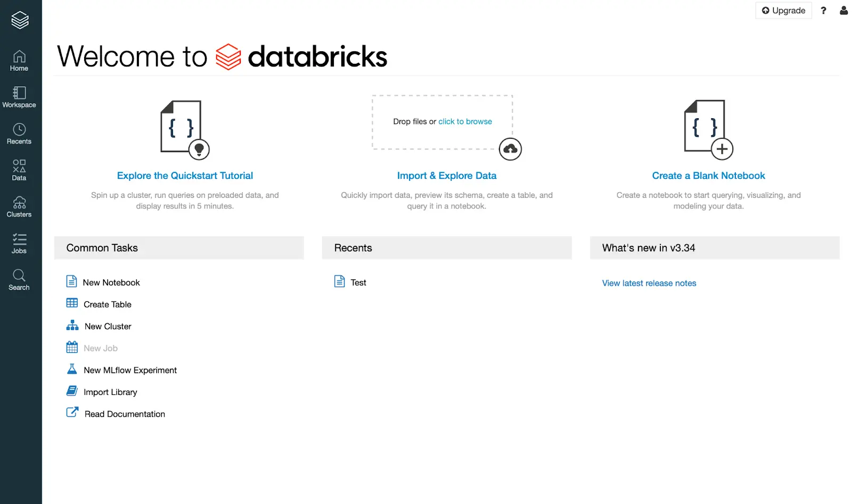Click the New Job calendar icon

72,347
